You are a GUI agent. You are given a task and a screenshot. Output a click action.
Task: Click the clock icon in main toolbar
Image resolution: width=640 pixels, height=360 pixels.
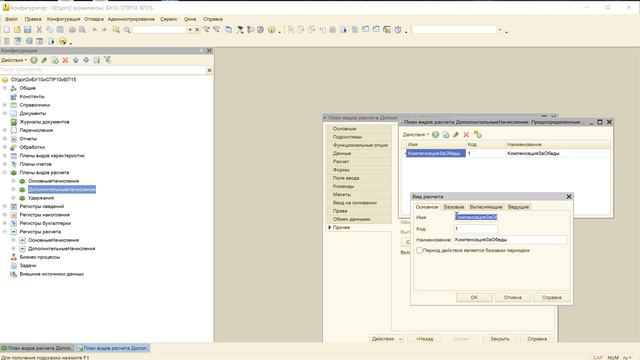tap(398, 30)
